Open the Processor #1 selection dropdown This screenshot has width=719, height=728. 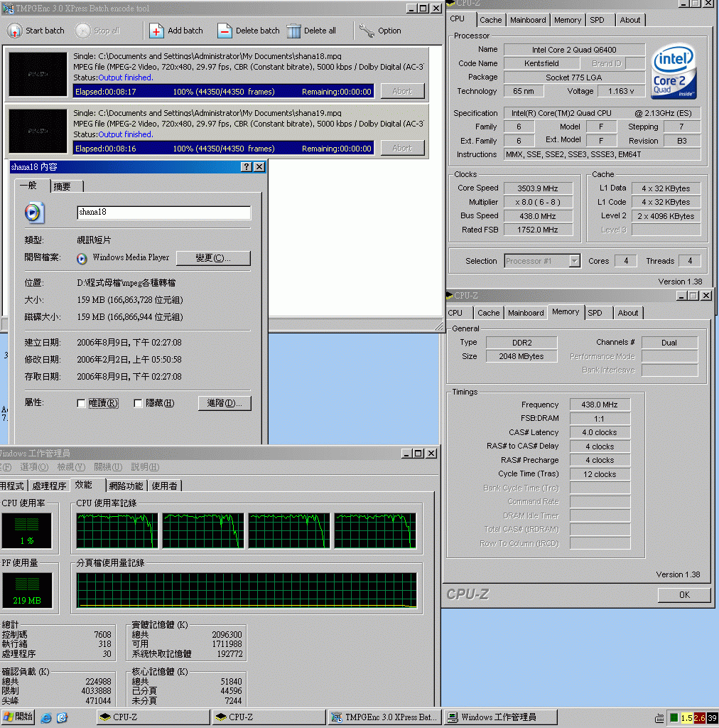(x=574, y=261)
